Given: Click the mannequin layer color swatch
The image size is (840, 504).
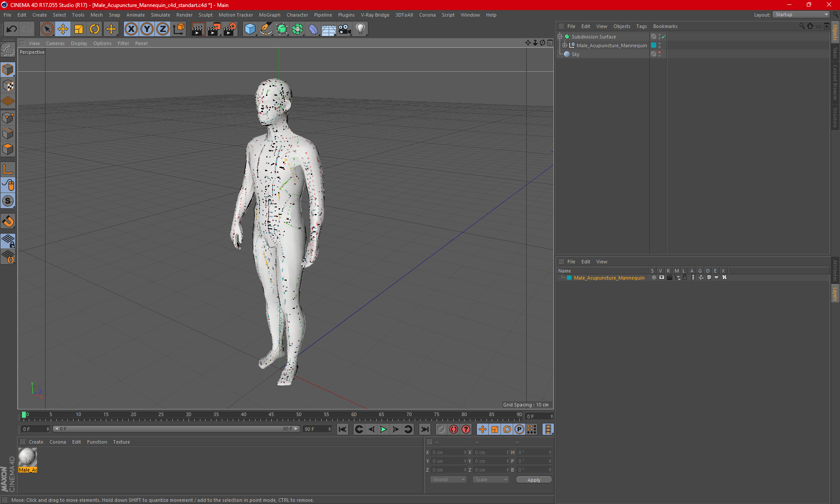Looking at the screenshot, I should pyautogui.click(x=654, y=45).
